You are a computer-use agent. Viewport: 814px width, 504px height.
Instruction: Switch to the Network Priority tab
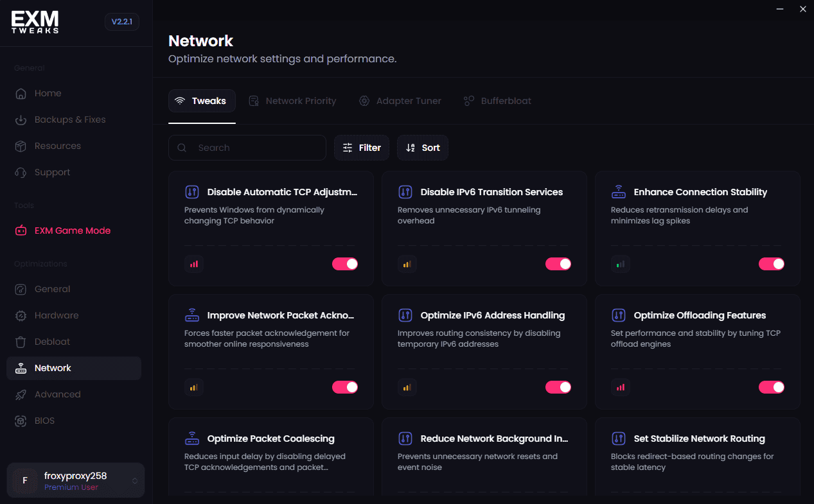tap(292, 101)
